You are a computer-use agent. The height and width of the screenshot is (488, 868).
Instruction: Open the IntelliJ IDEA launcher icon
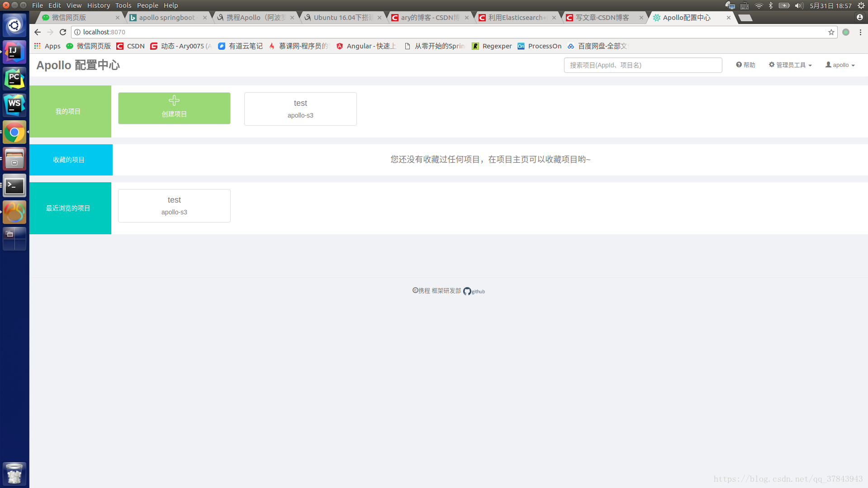(14, 52)
